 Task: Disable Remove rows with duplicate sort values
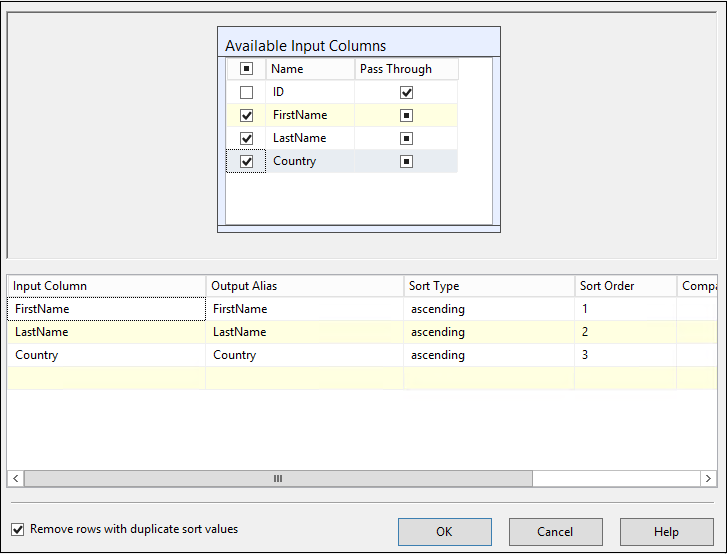[18, 529]
